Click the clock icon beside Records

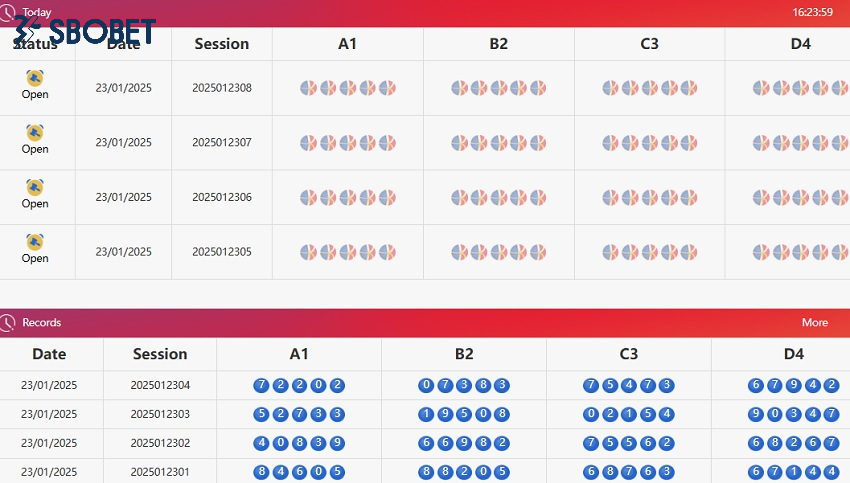[9, 322]
